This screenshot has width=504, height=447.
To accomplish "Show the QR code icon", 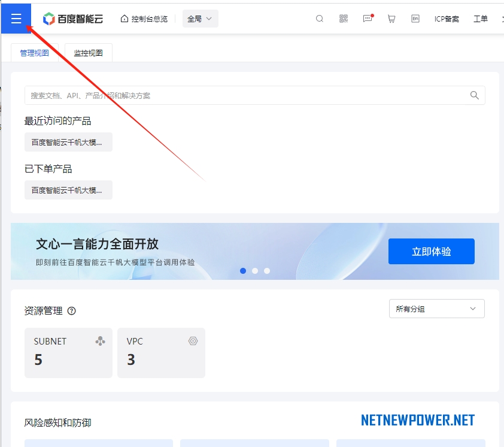I will pos(344,19).
